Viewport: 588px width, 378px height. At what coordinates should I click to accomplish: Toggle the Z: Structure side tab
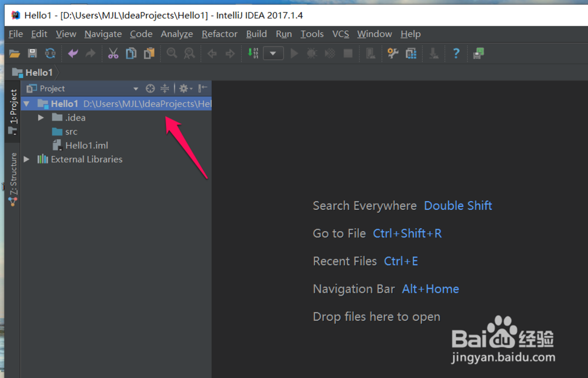[13, 179]
